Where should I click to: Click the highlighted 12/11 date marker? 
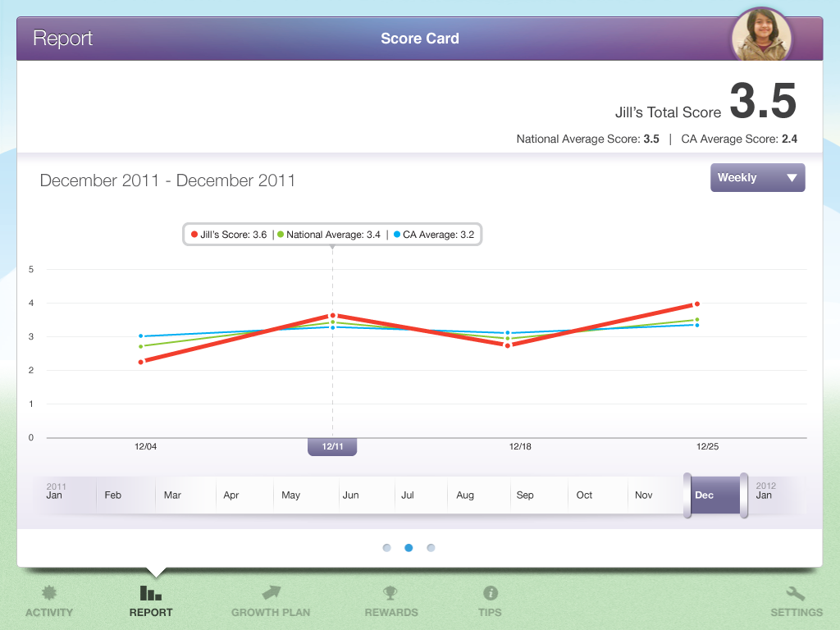(332, 446)
